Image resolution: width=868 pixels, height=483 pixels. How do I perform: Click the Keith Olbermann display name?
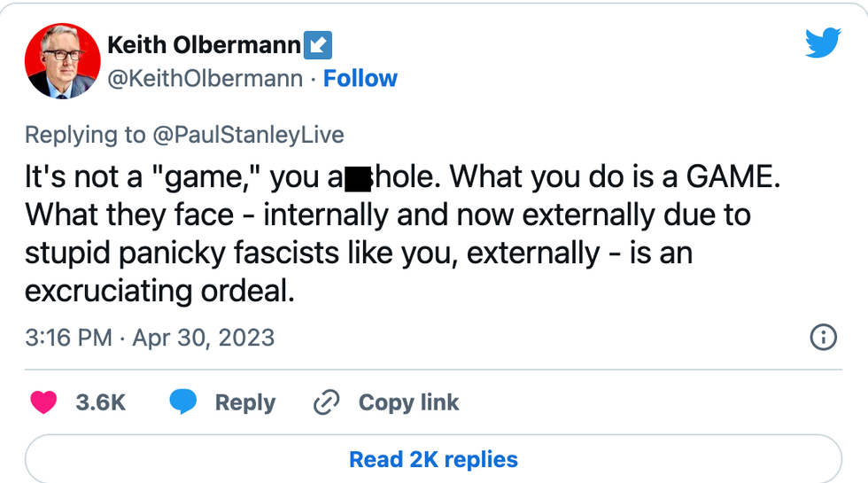[204, 44]
